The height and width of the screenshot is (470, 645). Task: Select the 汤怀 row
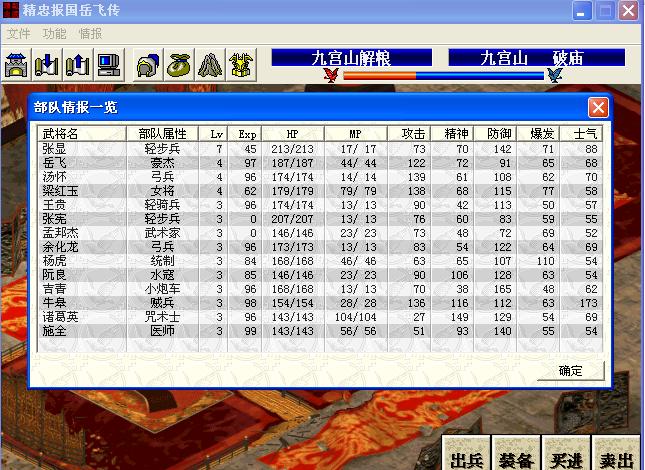click(320, 177)
